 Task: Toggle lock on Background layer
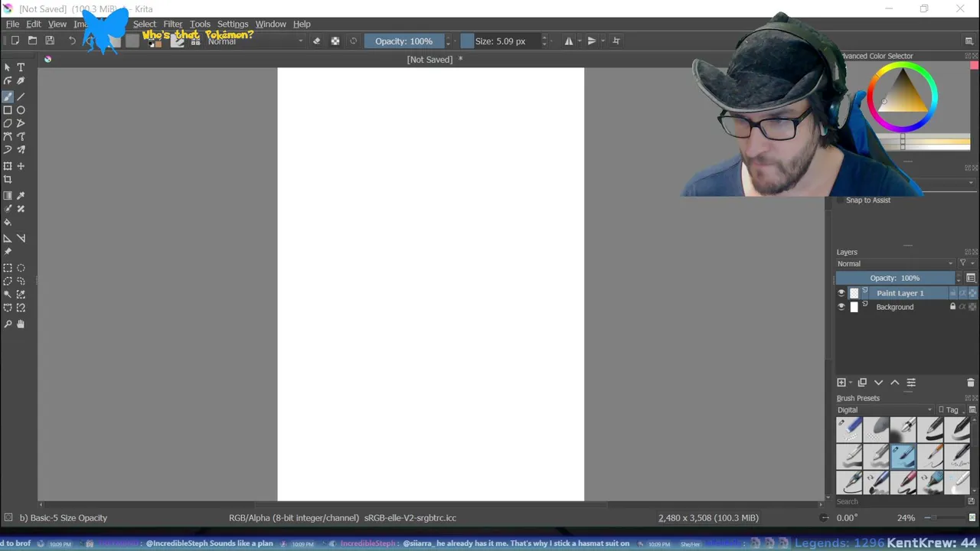click(952, 307)
